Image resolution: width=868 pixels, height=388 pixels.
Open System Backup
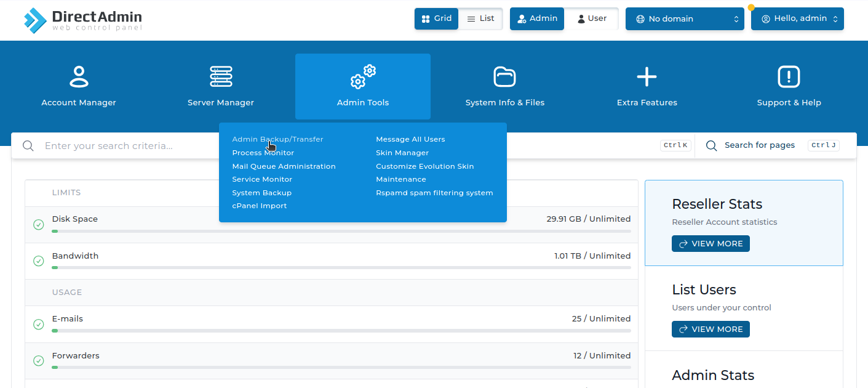(261, 193)
